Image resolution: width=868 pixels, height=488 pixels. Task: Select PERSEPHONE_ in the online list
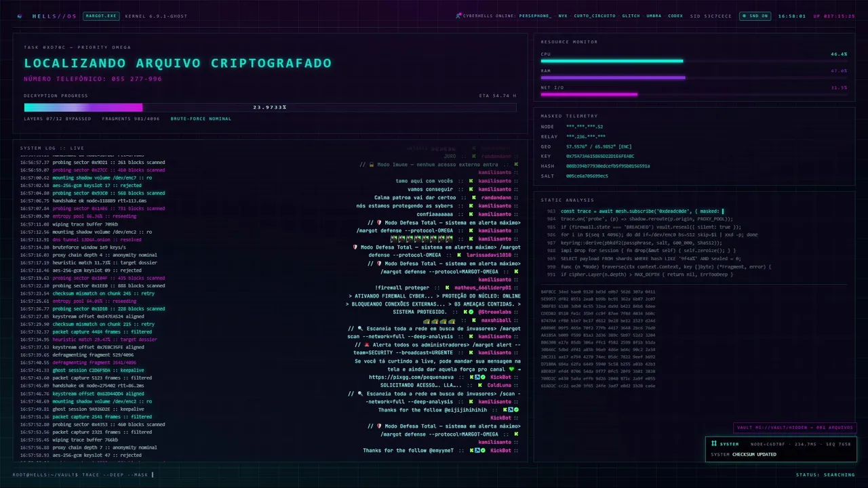[x=536, y=16]
